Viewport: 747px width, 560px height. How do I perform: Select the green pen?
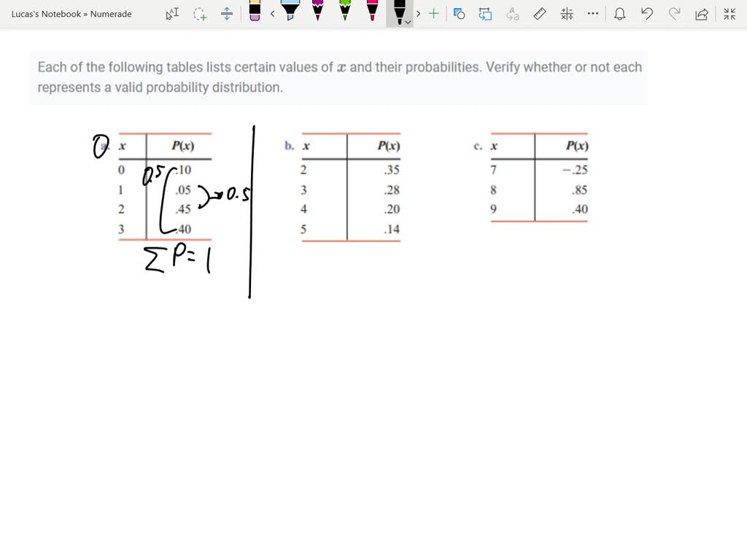(345, 10)
